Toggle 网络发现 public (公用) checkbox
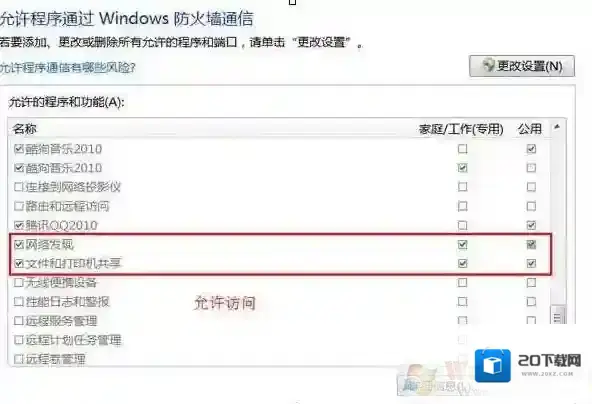This screenshot has height=404, width=592. 531,245
